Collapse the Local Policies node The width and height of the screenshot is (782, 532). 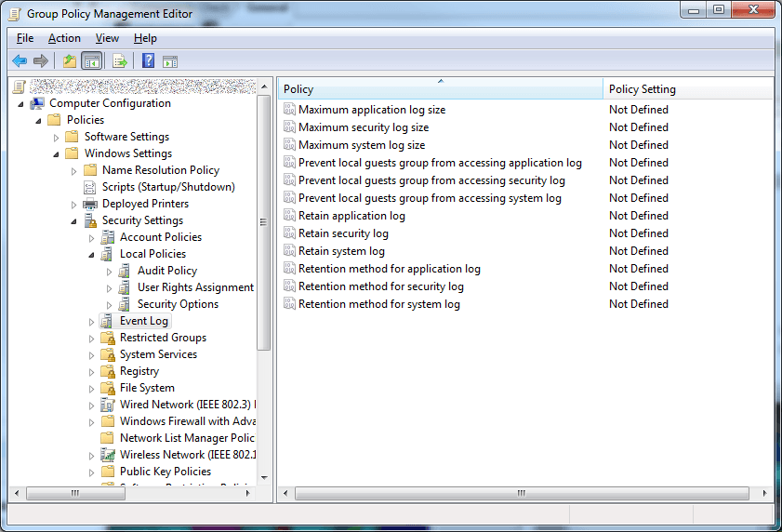(91, 254)
